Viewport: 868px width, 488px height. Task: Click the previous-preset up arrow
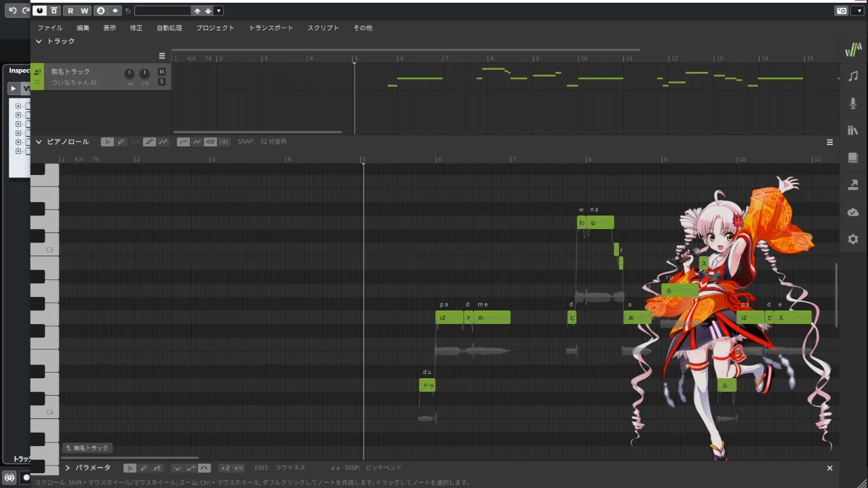click(x=197, y=11)
